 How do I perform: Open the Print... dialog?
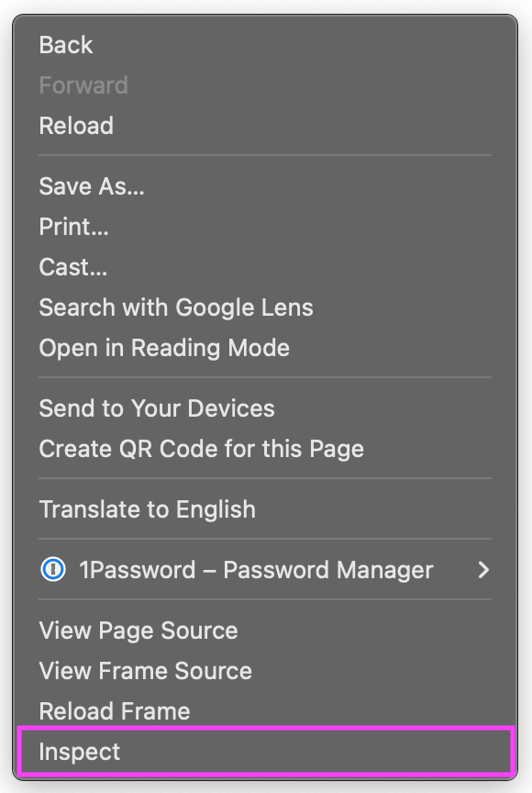pyautogui.click(x=73, y=227)
